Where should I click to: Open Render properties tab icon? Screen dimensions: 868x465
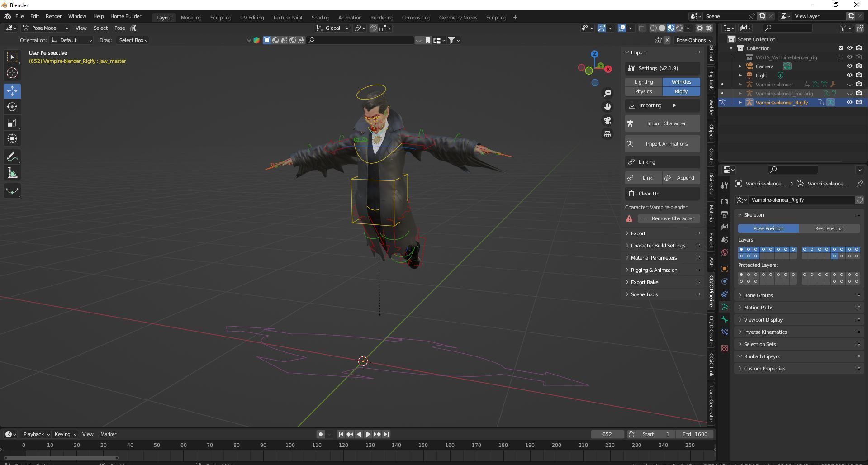(x=725, y=201)
